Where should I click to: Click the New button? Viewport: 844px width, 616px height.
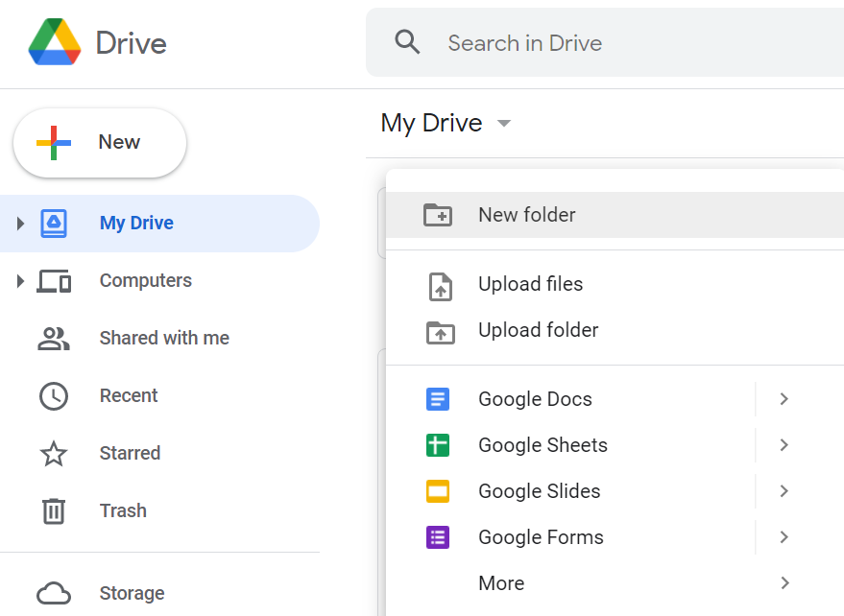pos(99,141)
